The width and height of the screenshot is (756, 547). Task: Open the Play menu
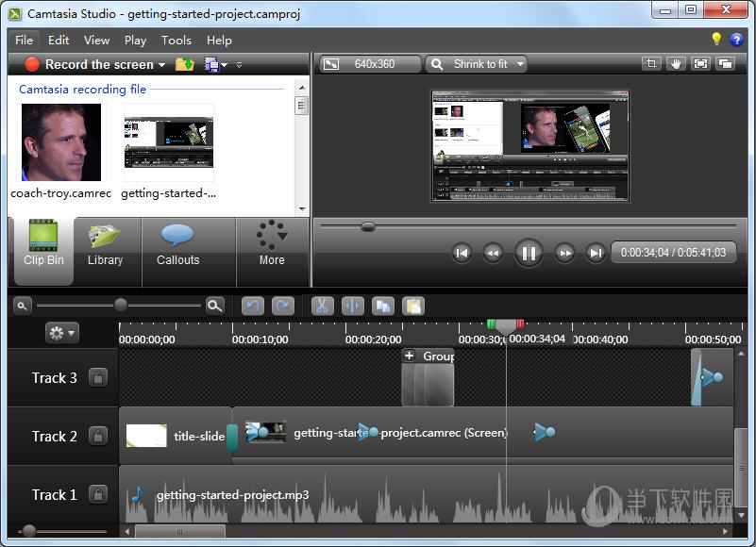pyautogui.click(x=136, y=40)
